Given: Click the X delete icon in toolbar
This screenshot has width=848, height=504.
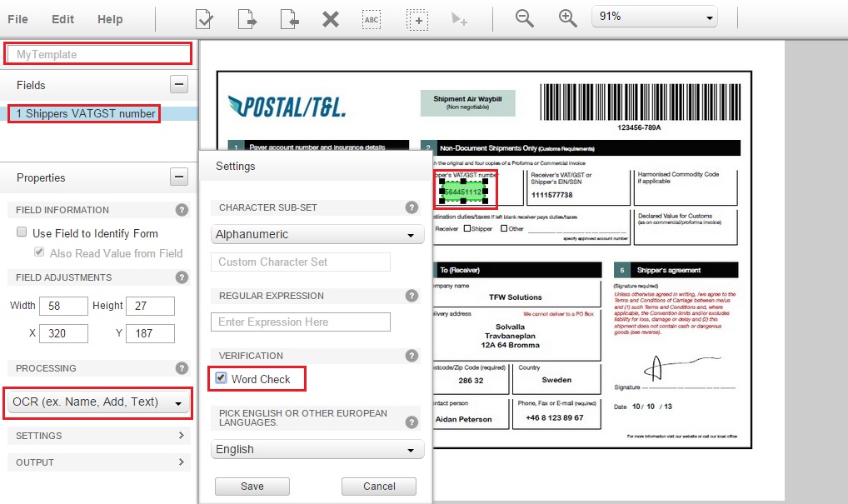Looking at the screenshot, I should pos(331,18).
